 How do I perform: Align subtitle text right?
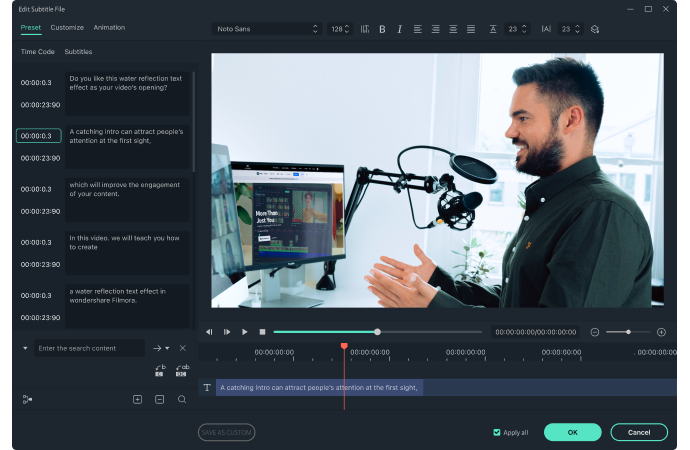[435, 29]
